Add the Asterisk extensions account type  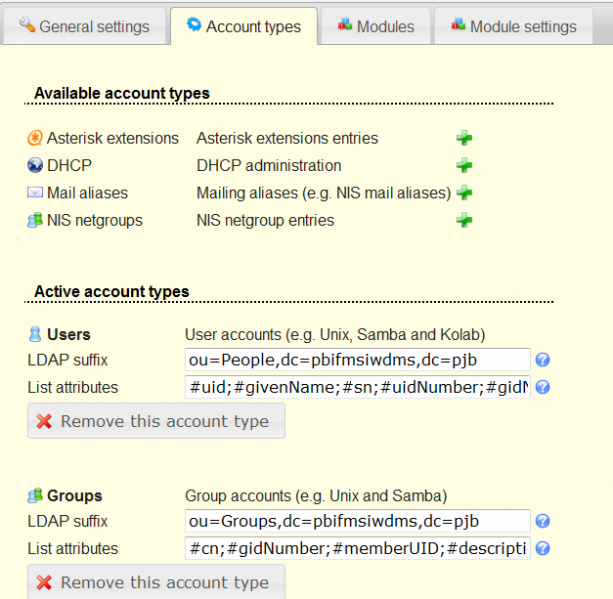pyautogui.click(x=464, y=138)
